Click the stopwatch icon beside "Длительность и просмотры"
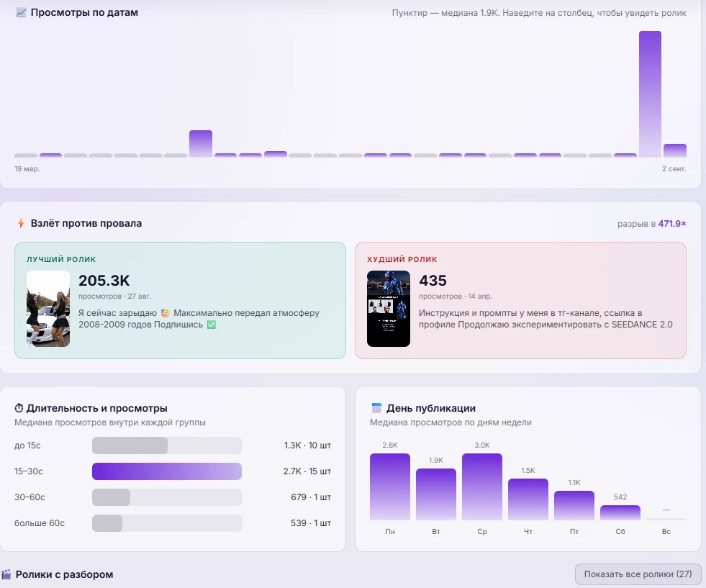 tap(19, 408)
